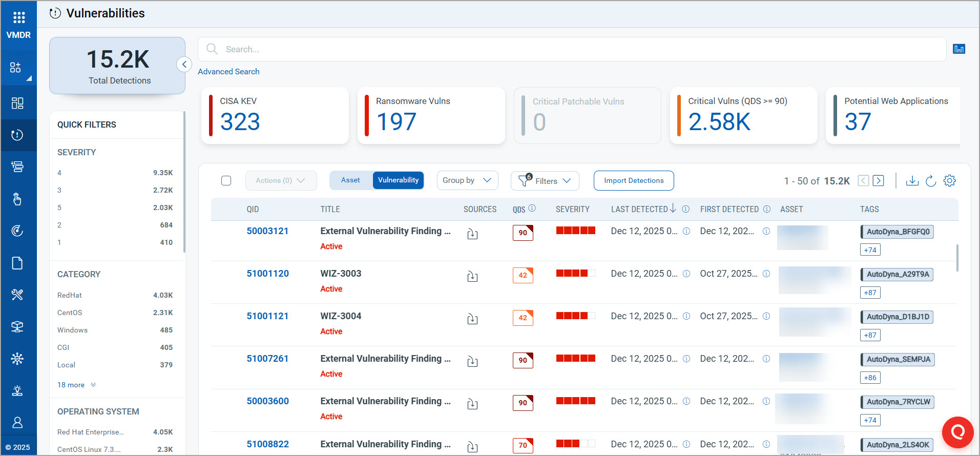The height and width of the screenshot is (456, 980).
Task: Open the red chat help bubble
Action: click(957, 432)
